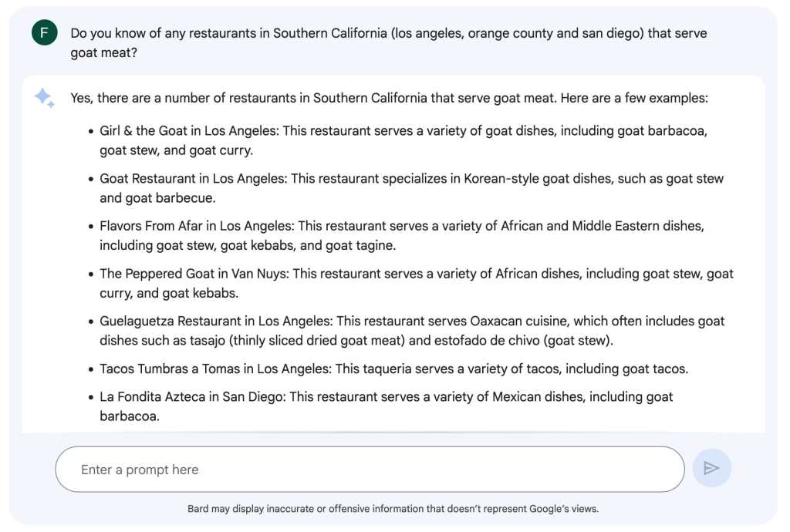Viewport: 790px width, 532px height.
Task: Click the response's opening sentence starting with Yes
Action: pos(389,99)
